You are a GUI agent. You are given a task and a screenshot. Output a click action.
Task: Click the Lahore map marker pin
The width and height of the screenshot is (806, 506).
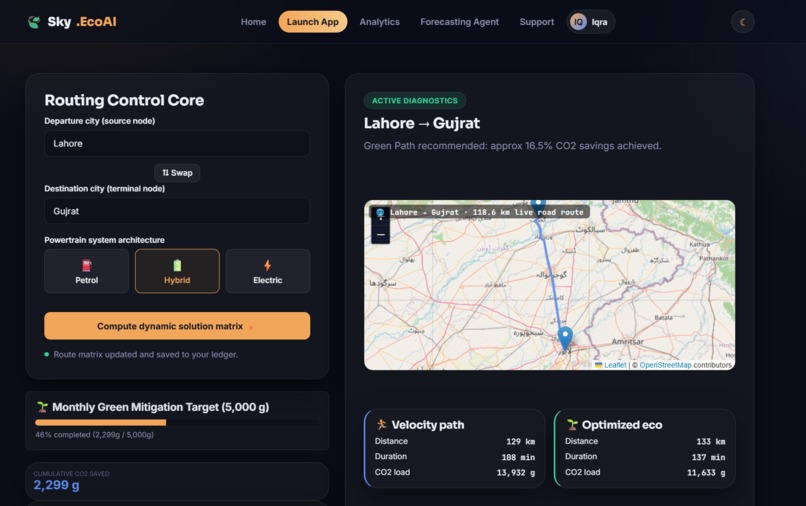565,338
